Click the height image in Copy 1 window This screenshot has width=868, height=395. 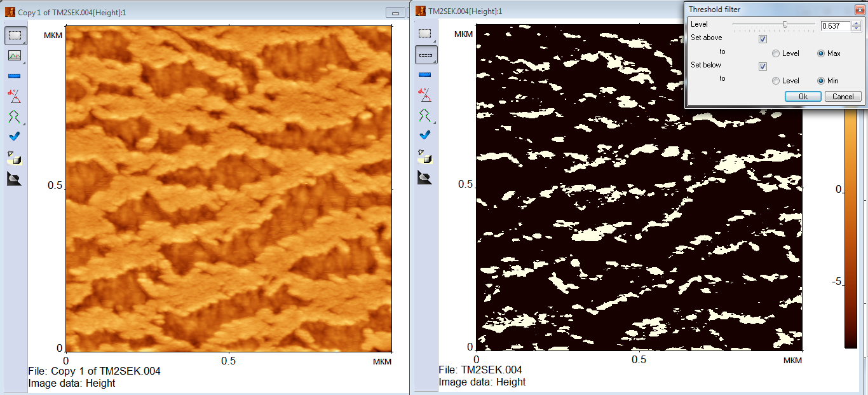pos(229,188)
